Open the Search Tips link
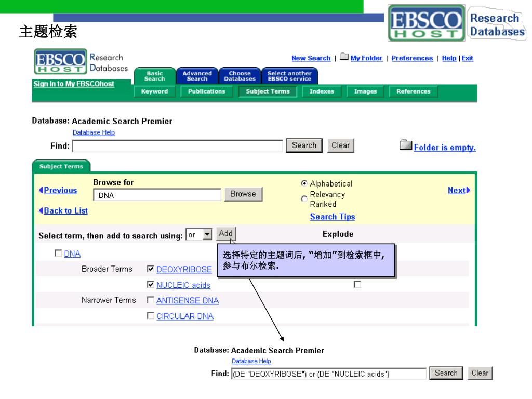532x399 pixels. 332,217
